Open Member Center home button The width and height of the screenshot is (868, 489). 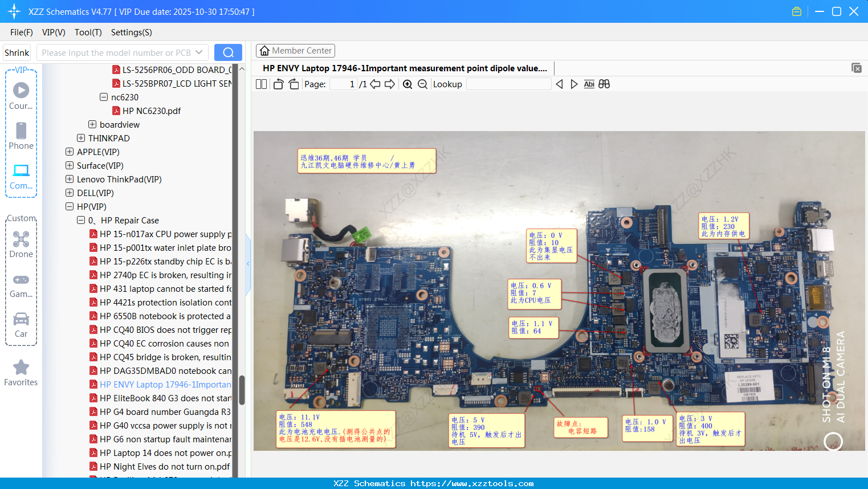(295, 51)
